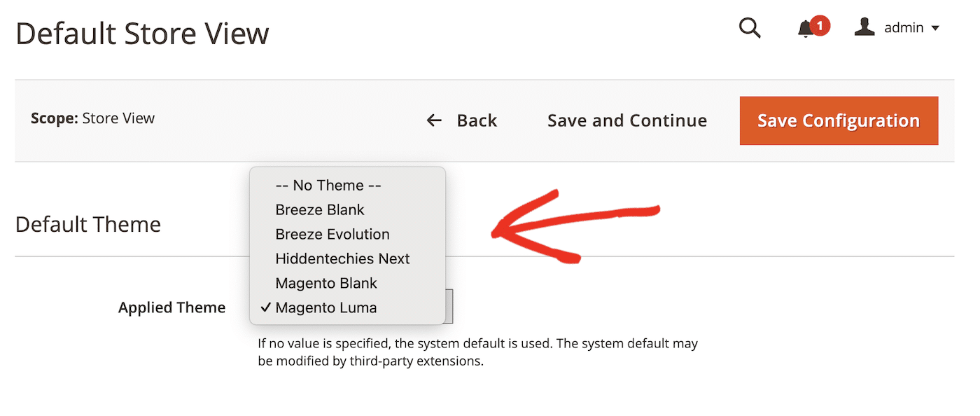
Task: Expand the admin account dropdown arrow
Action: tap(935, 29)
